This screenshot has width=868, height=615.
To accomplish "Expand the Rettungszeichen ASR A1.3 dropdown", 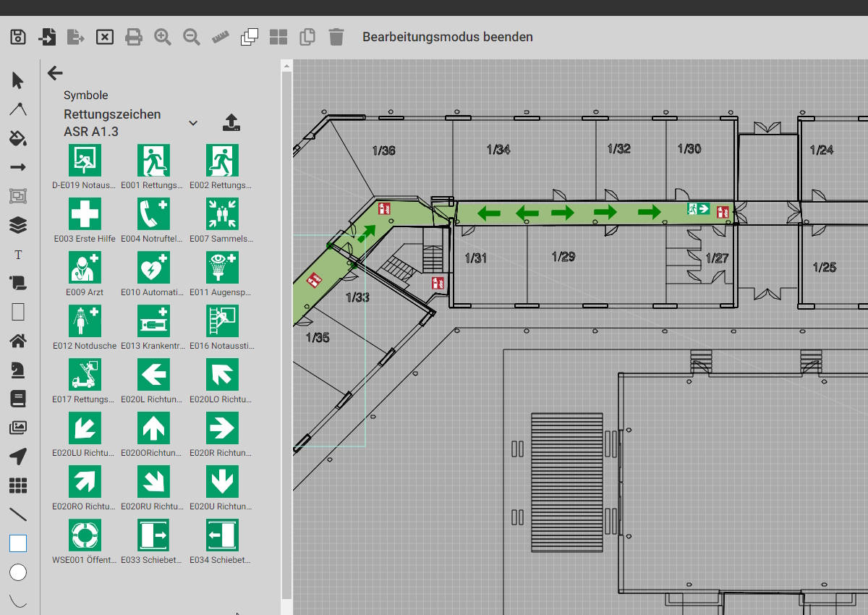I will [x=193, y=123].
